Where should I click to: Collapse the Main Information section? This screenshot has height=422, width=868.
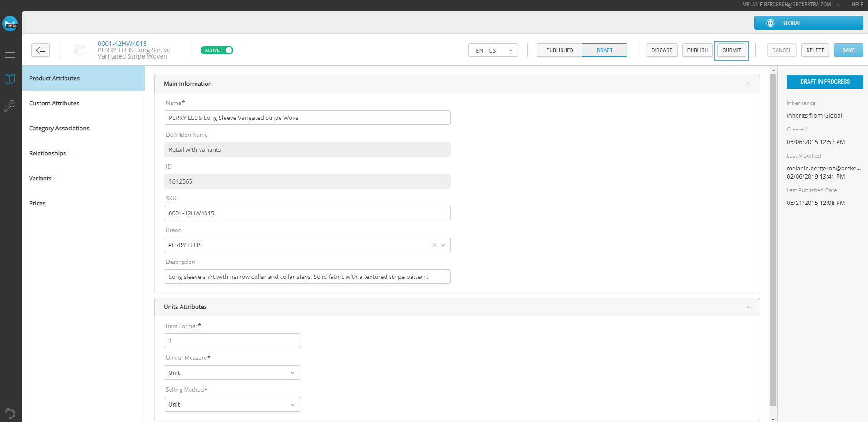(748, 84)
